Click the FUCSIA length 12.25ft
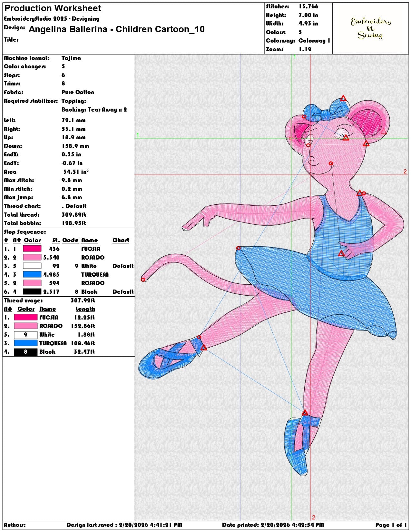 pyautogui.click(x=84, y=318)
